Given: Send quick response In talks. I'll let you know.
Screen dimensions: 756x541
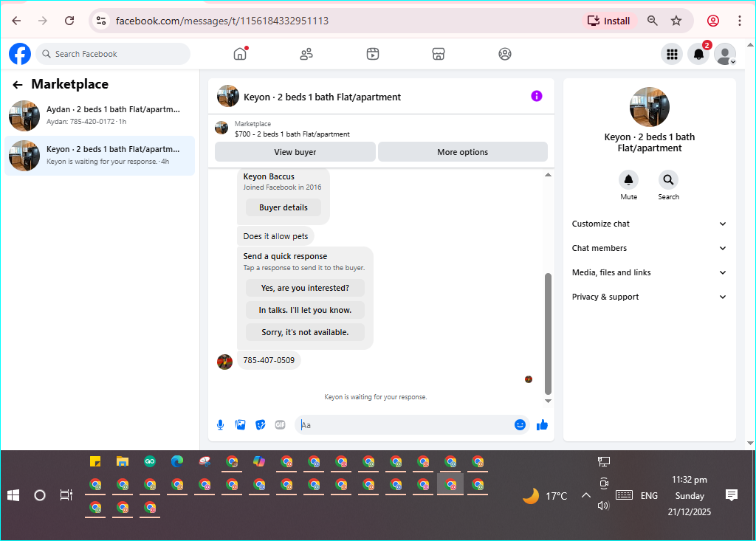Looking at the screenshot, I should [x=305, y=310].
